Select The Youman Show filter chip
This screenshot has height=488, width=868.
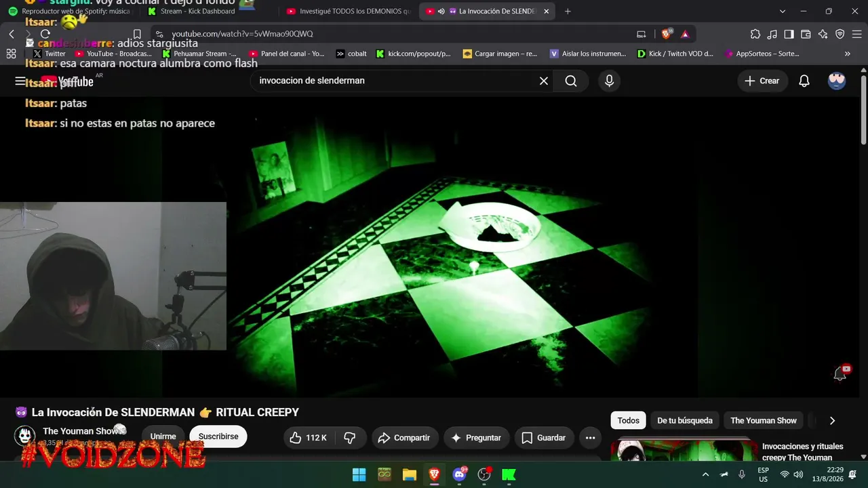pyautogui.click(x=764, y=420)
